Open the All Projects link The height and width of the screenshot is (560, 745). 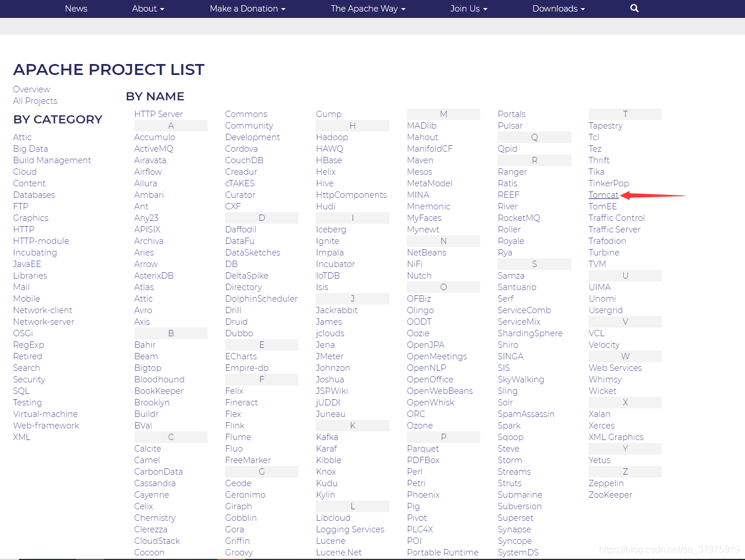[x=35, y=101]
